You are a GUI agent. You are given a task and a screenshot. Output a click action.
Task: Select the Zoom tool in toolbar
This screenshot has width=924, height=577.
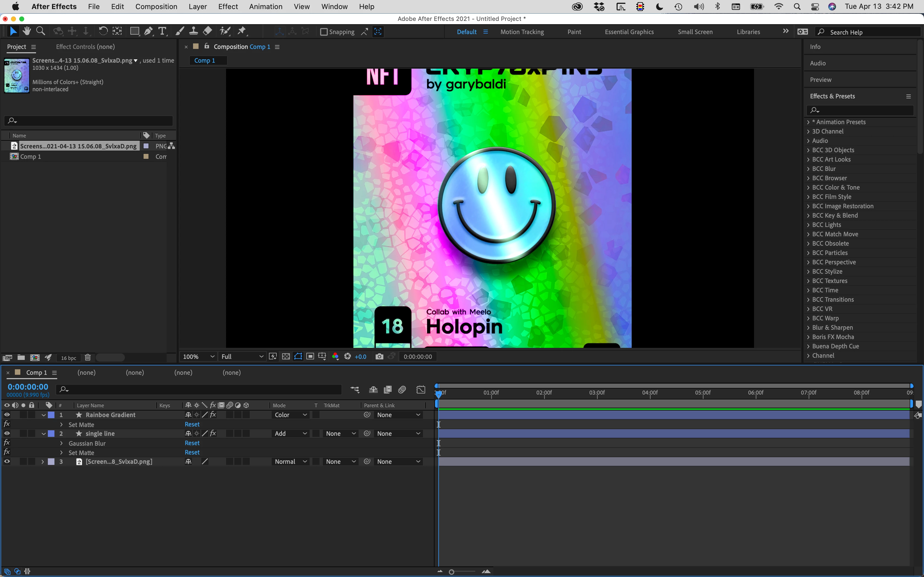[40, 31]
